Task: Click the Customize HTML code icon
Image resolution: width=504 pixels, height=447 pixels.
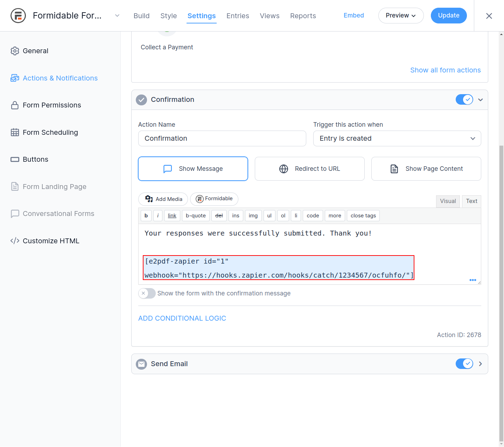Action: coord(15,241)
